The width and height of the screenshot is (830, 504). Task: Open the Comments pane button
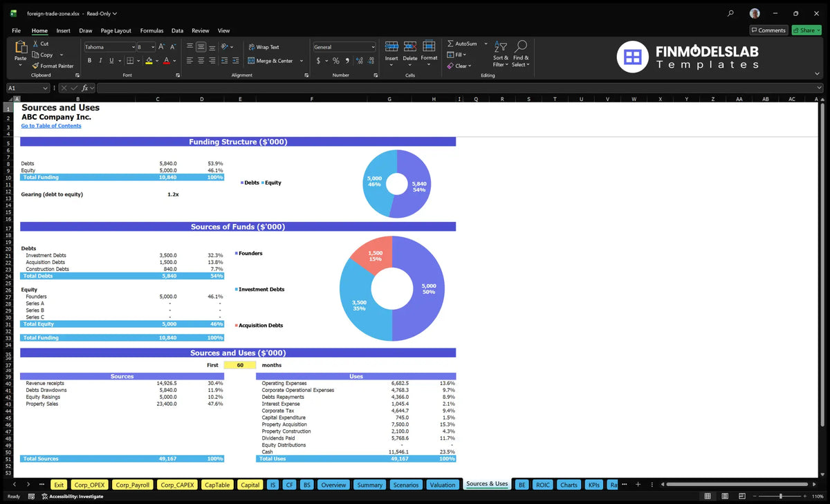[x=768, y=30]
